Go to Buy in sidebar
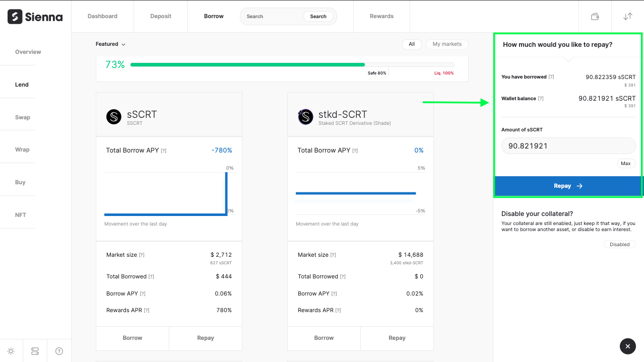644x362 pixels. pyautogui.click(x=20, y=182)
